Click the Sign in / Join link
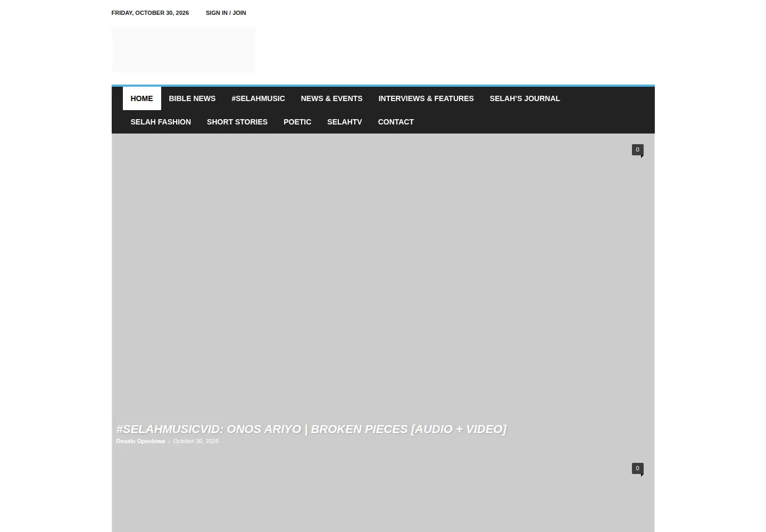Screen dimensions: 766x532 click(226, 13)
